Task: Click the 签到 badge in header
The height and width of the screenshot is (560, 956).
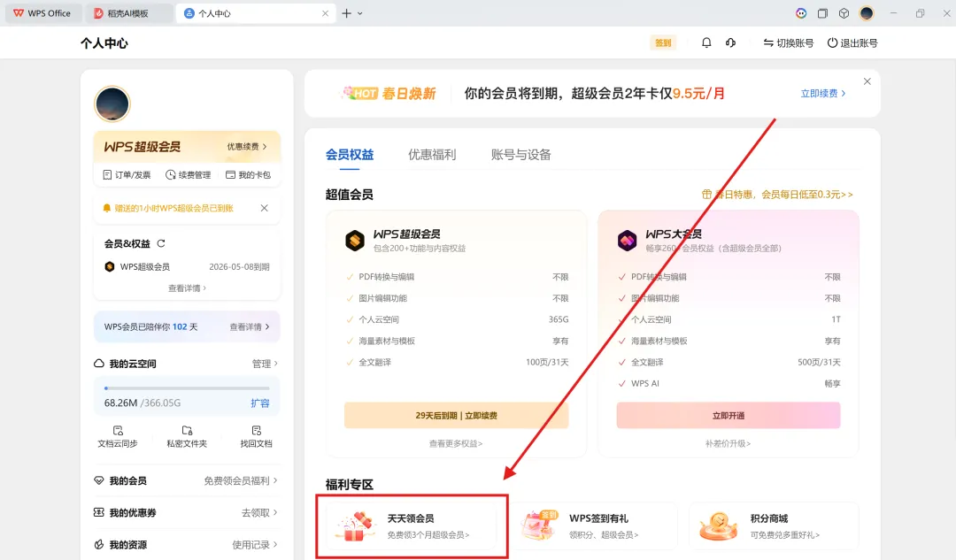Action: 663,42
